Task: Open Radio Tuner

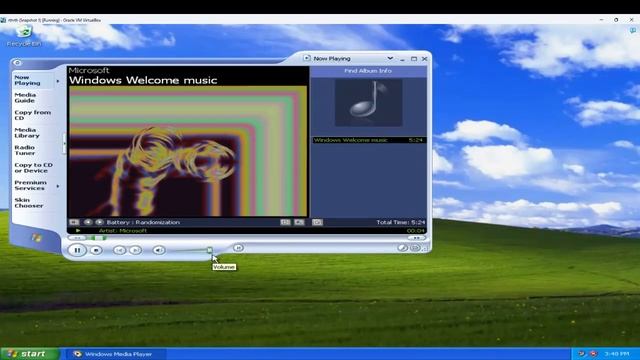Action: pos(24,150)
